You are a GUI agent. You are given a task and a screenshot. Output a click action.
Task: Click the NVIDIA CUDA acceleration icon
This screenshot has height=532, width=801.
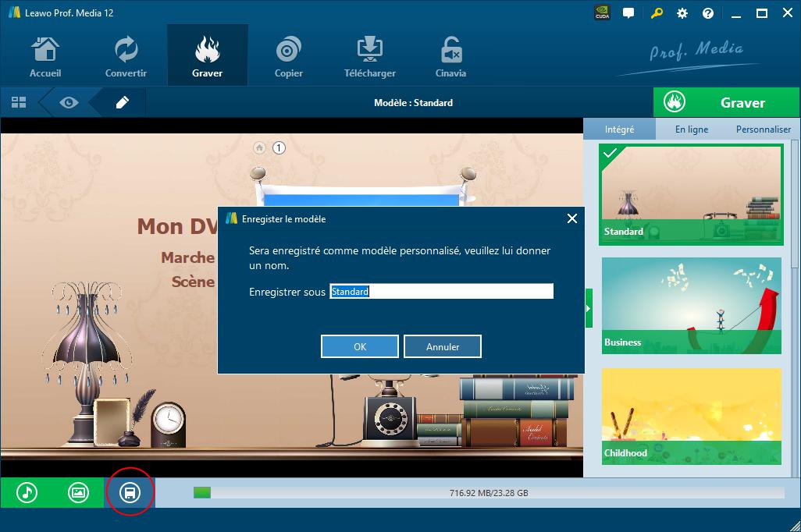click(602, 12)
